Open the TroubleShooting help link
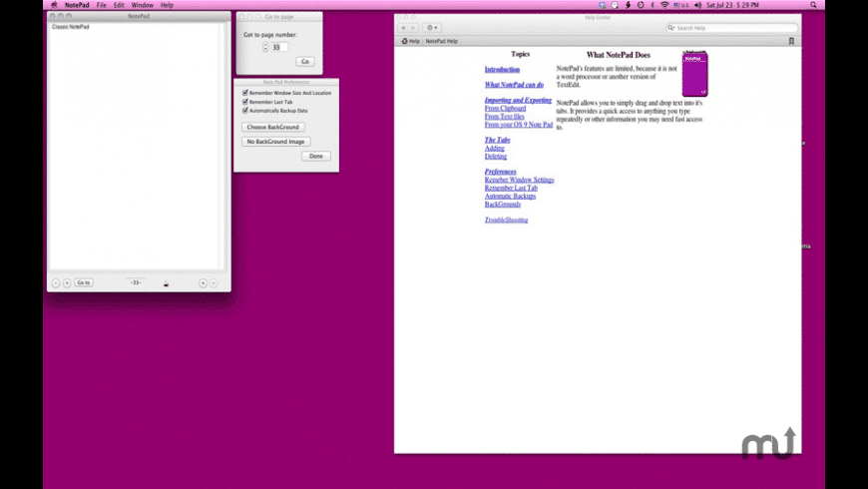The height and width of the screenshot is (489, 868). click(x=506, y=220)
